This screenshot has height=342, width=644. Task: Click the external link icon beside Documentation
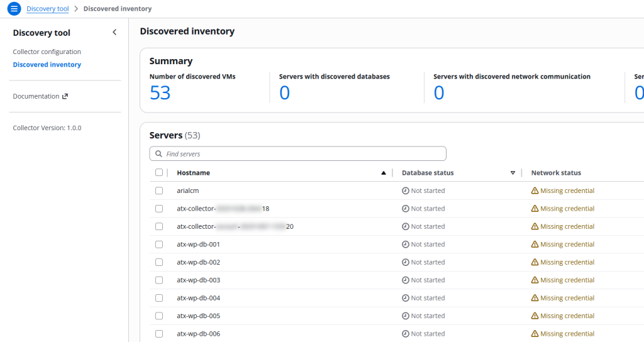65,96
